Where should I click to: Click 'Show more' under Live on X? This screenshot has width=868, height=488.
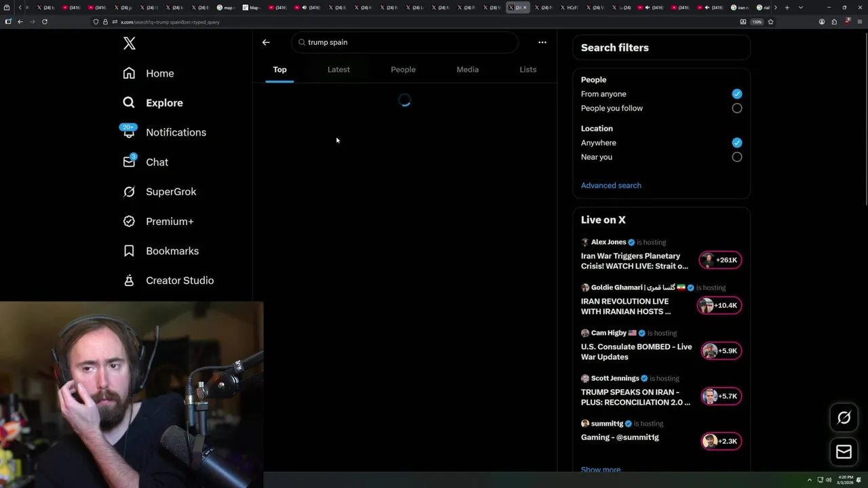(601, 470)
